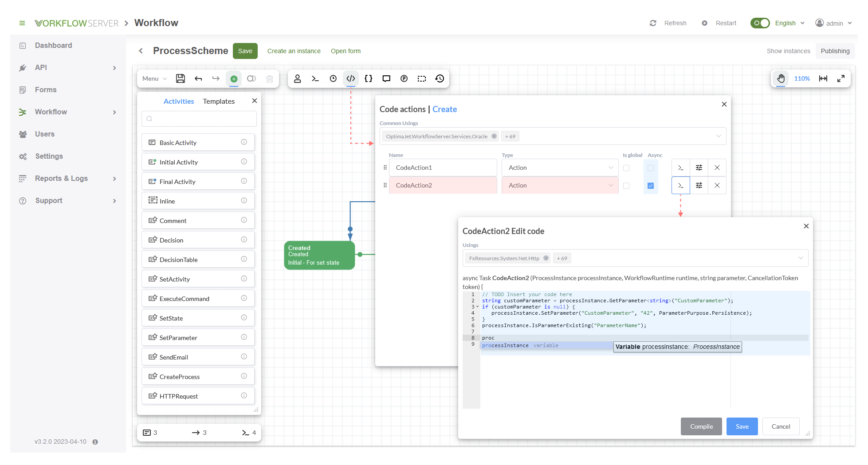Click the Create link in Code actions
868x465 pixels.
coord(444,109)
